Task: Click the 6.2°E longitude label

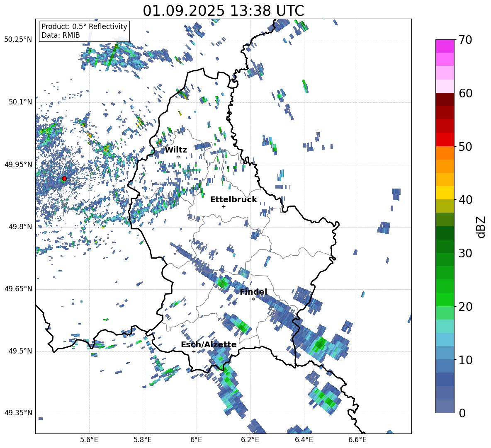Action: click(x=250, y=440)
